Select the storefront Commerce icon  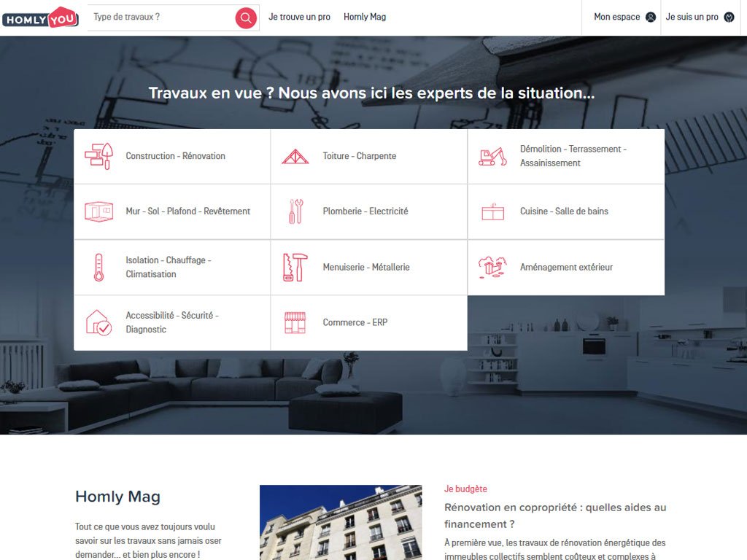[x=295, y=322]
